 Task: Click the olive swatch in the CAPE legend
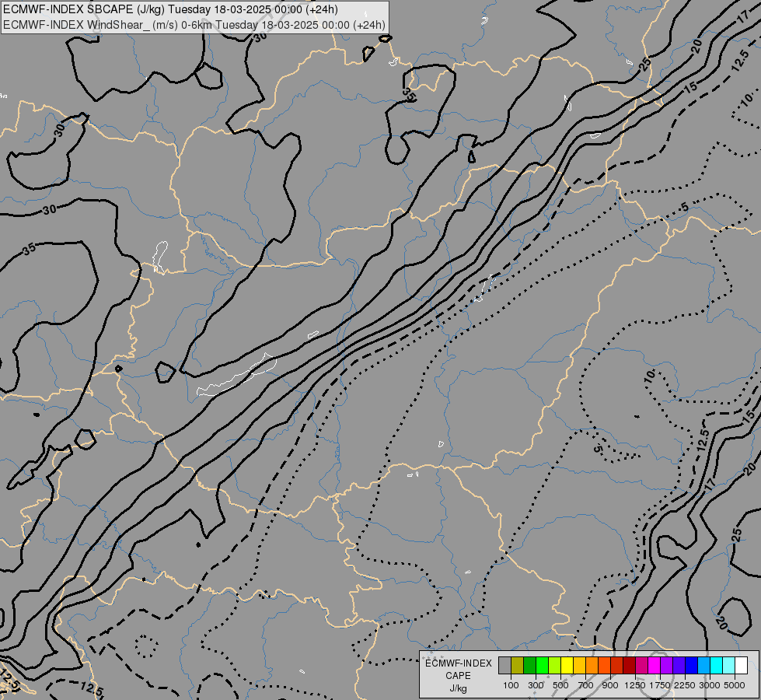[518, 665]
